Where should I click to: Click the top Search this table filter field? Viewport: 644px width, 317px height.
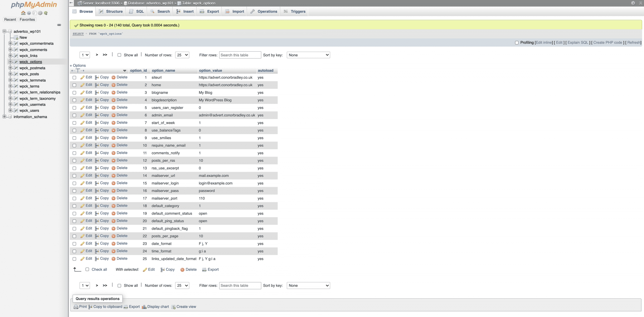240,55
